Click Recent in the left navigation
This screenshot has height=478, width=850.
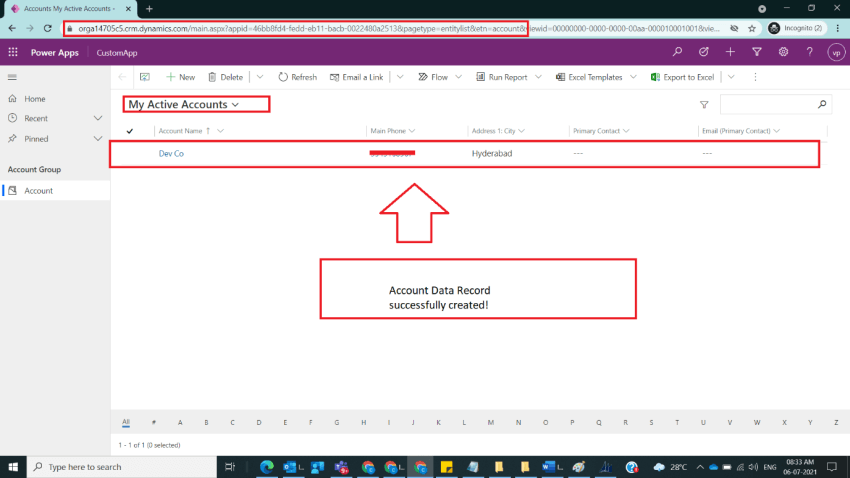[x=36, y=118]
